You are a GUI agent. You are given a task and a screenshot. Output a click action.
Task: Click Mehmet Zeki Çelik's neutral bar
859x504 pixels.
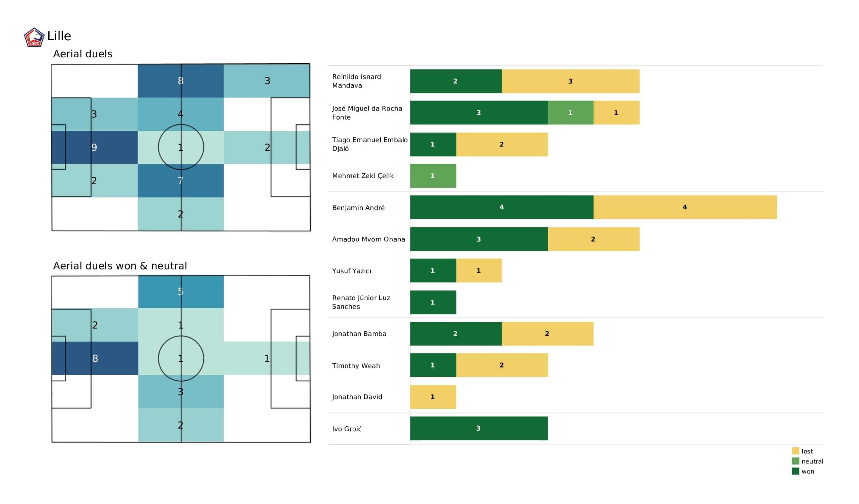pos(433,176)
